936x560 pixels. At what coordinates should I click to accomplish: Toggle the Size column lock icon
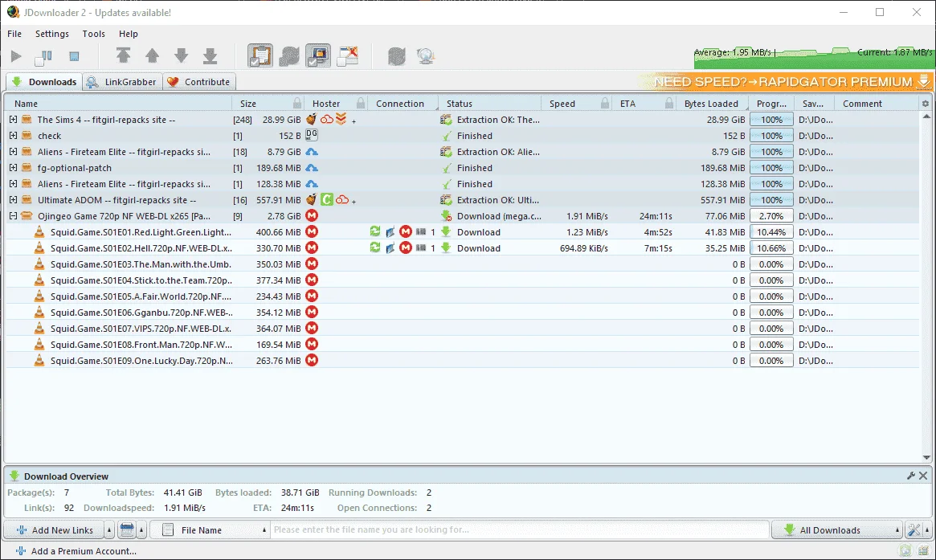coord(297,103)
